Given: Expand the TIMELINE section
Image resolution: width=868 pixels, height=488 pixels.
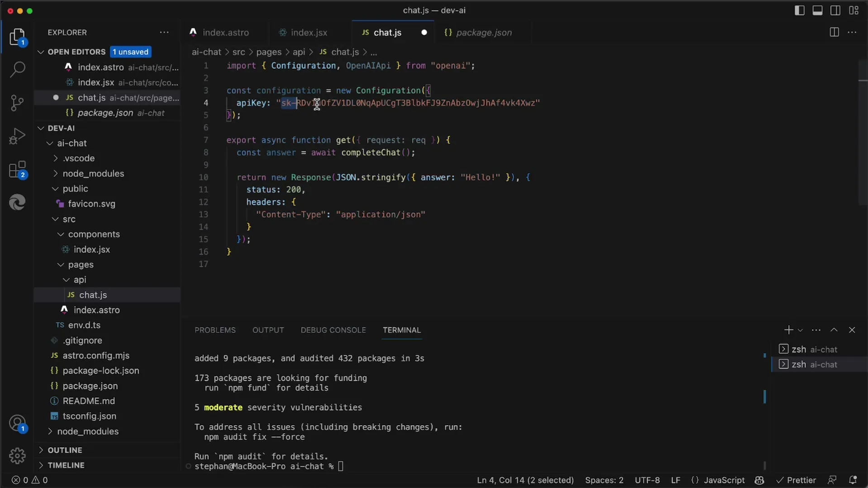Looking at the screenshot, I should click(x=107, y=465).
